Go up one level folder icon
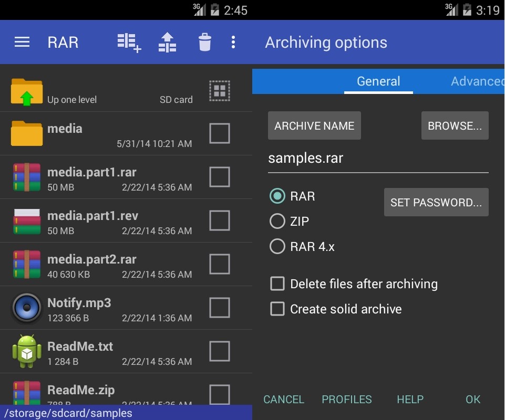Viewport: 505px width, 420px height. coord(27,91)
